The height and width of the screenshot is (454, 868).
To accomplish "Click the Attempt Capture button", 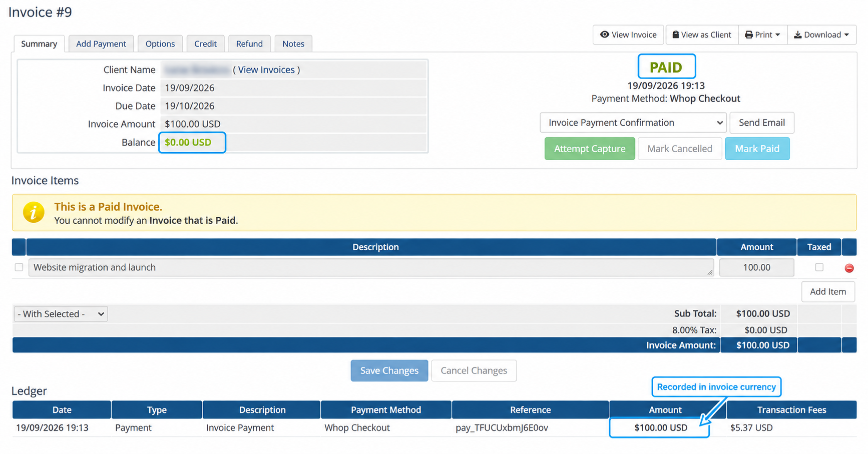I will pos(590,149).
